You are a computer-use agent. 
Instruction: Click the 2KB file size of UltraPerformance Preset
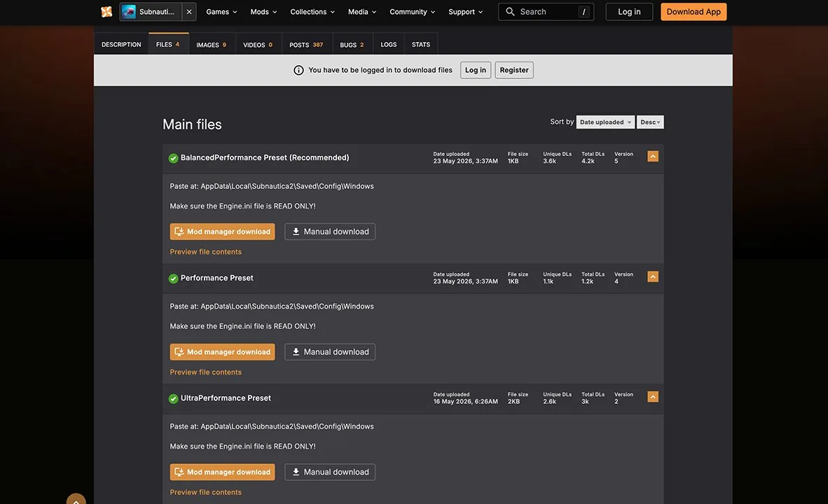(x=513, y=402)
